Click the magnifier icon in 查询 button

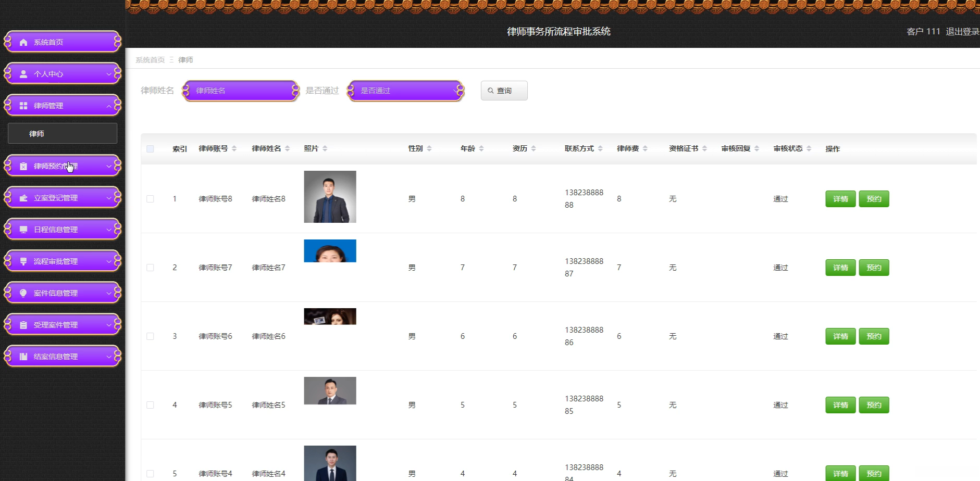point(491,91)
